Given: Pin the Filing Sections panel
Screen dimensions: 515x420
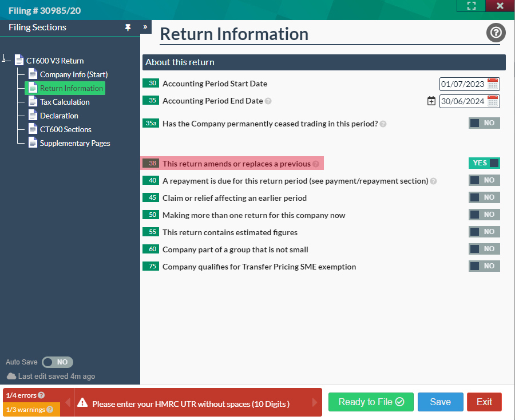Looking at the screenshot, I should 128,27.
